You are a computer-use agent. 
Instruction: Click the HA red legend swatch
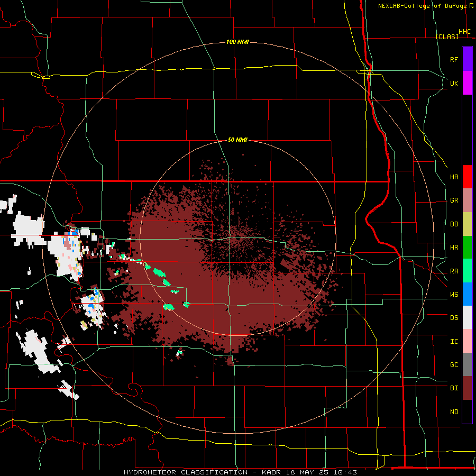[467, 177]
